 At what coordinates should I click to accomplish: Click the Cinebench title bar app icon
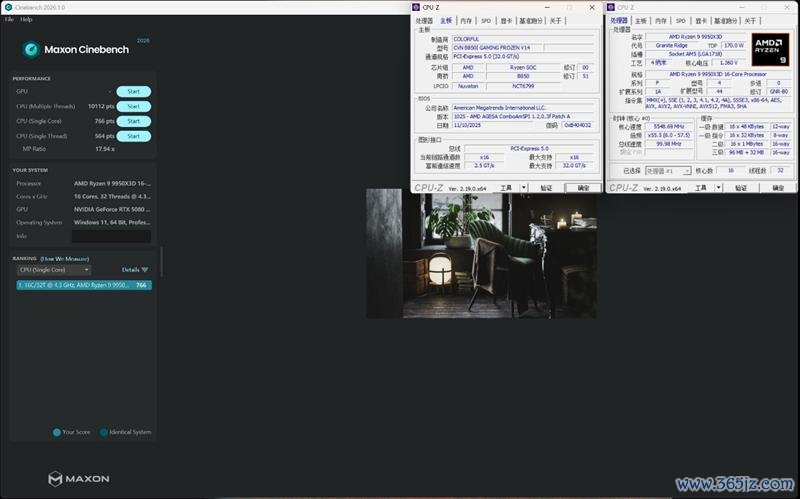[x=8, y=7]
